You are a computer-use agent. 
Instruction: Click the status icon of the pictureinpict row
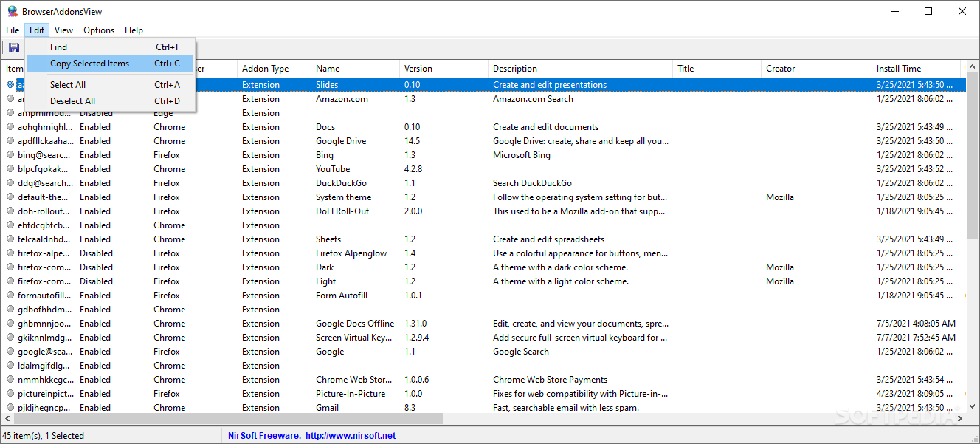tap(10, 394)
